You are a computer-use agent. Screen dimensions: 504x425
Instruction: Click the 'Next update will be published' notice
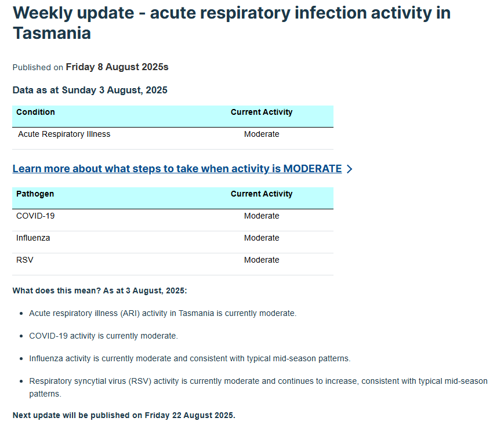coord(124,415)
